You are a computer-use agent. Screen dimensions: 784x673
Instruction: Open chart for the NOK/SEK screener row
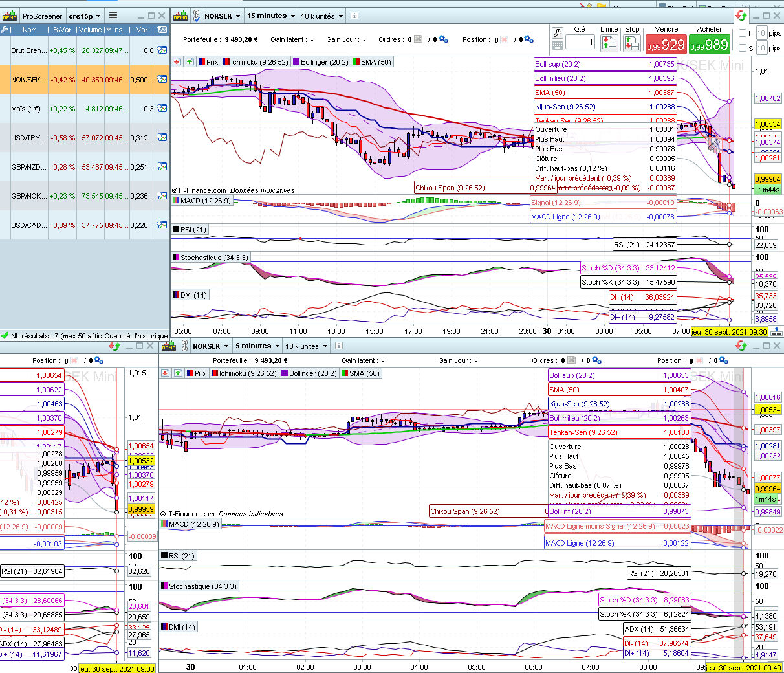click(162, 80)
